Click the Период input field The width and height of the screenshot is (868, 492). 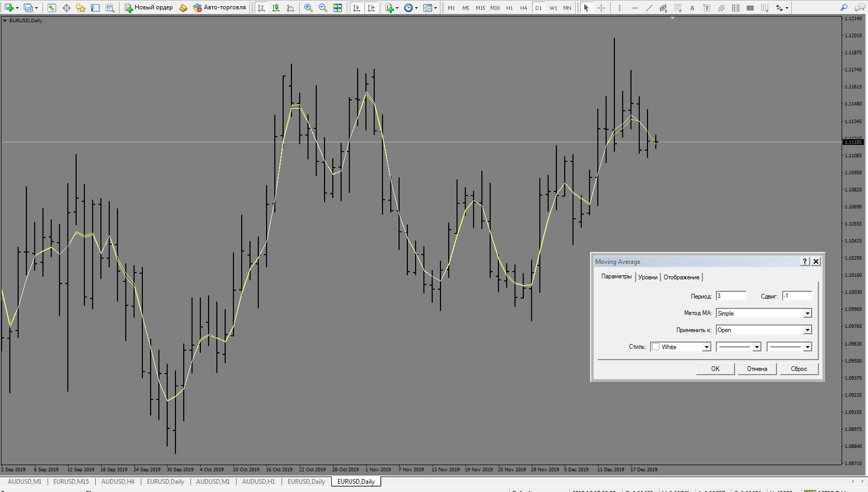click(x=731, y=296)
